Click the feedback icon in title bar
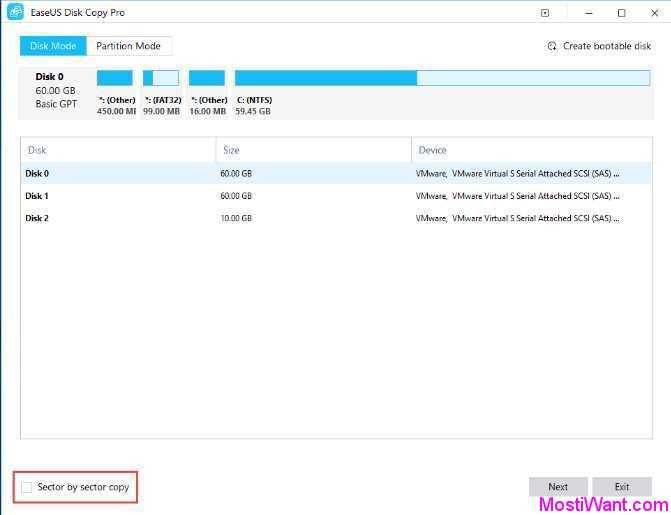Viewport: 671px width, 515px height. [544, 13]
